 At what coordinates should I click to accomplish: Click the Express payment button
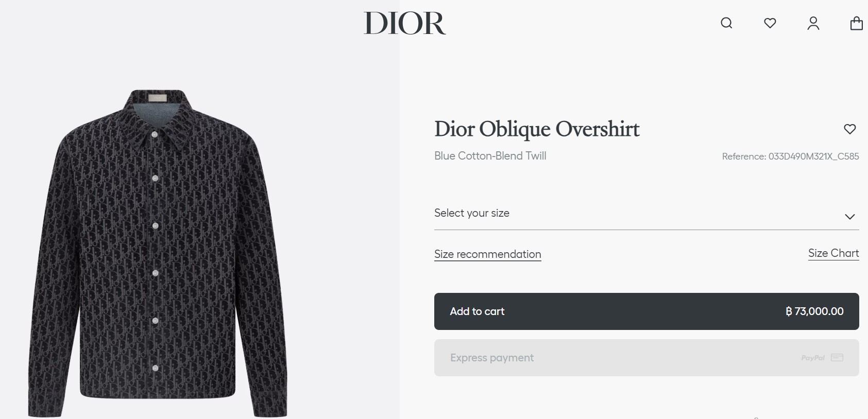pyautogui.click(x=646, y=358)
